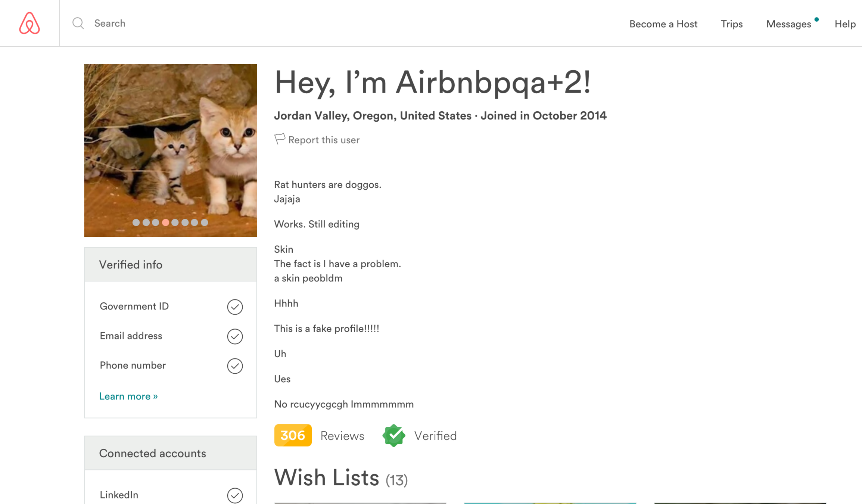Click the Government ID checkmark icon
862x504 pixels.
pyautogui.click(x=235, y=307)
